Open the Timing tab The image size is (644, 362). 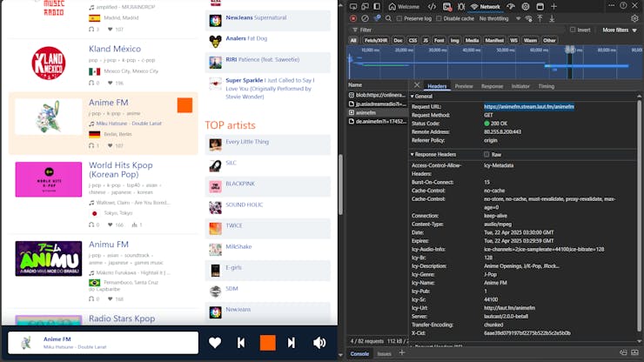pyautogui.click(x=547, y=86)
